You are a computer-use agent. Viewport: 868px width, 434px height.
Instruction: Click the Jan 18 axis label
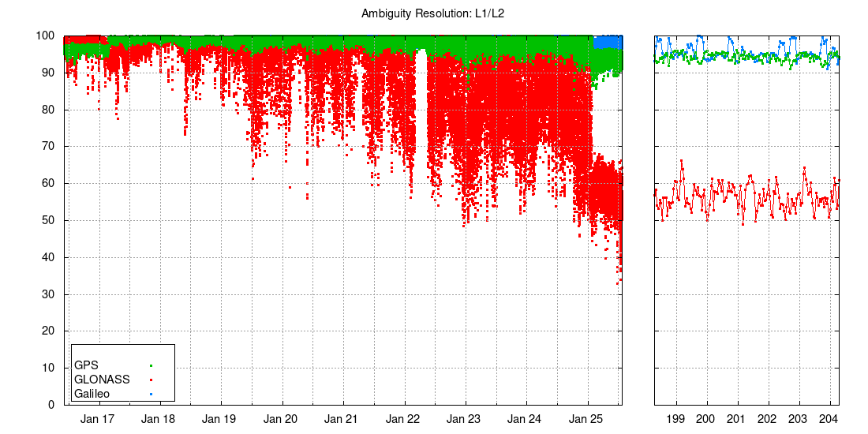pos(159,418)
